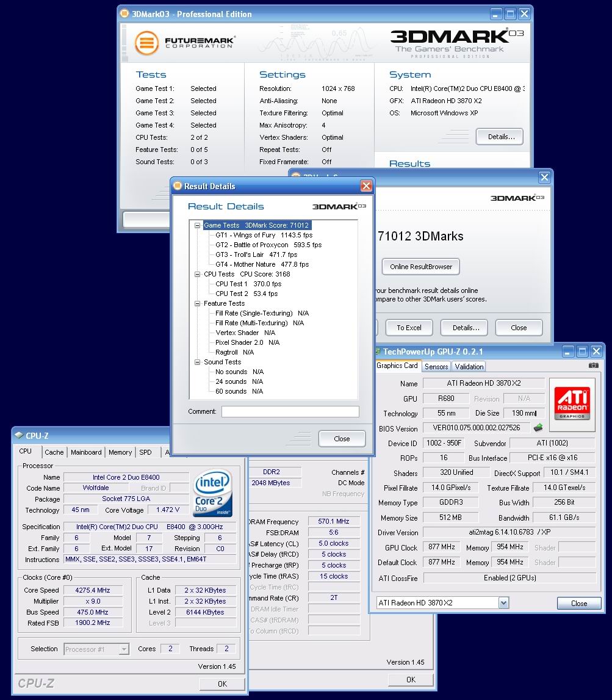
Task: Open the GPU selection dropdown in GPU-Z
Action: pos(503,603)
